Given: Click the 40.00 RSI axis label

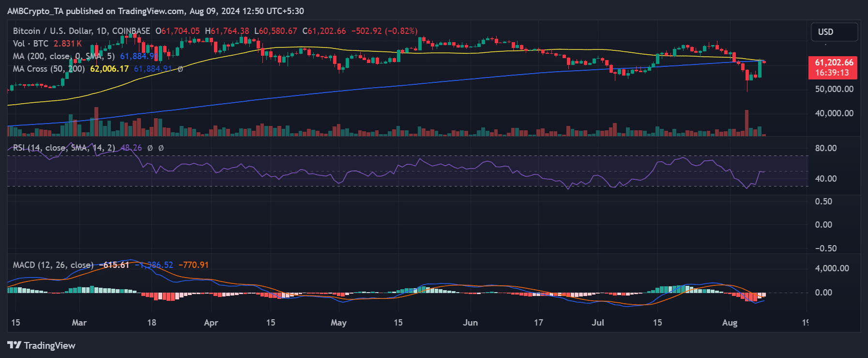Looking at the screenshot, I should [826, 179].
